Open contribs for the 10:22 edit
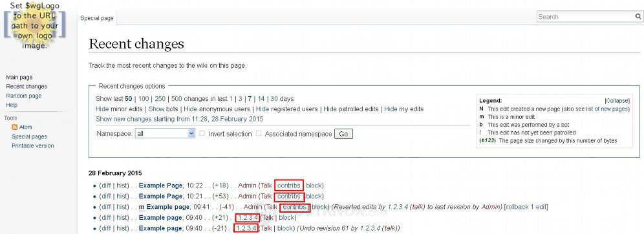 point(289,186)
